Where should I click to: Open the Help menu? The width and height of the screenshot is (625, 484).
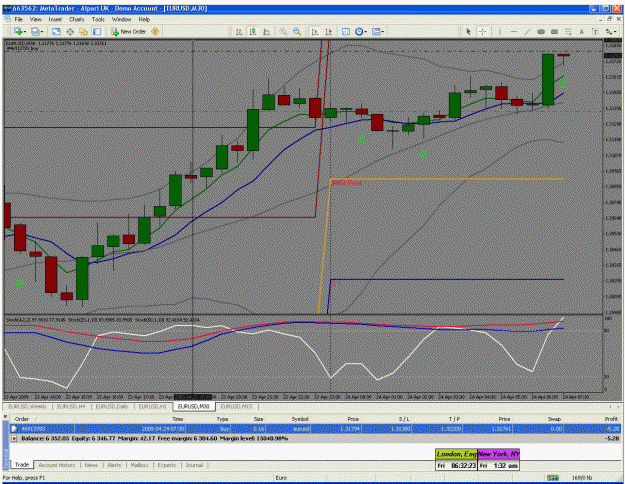point(144,19)
